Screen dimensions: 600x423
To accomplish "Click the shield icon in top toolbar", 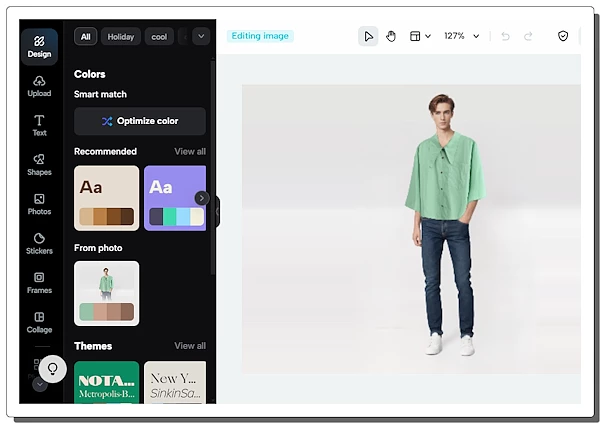I will point(563,36).
